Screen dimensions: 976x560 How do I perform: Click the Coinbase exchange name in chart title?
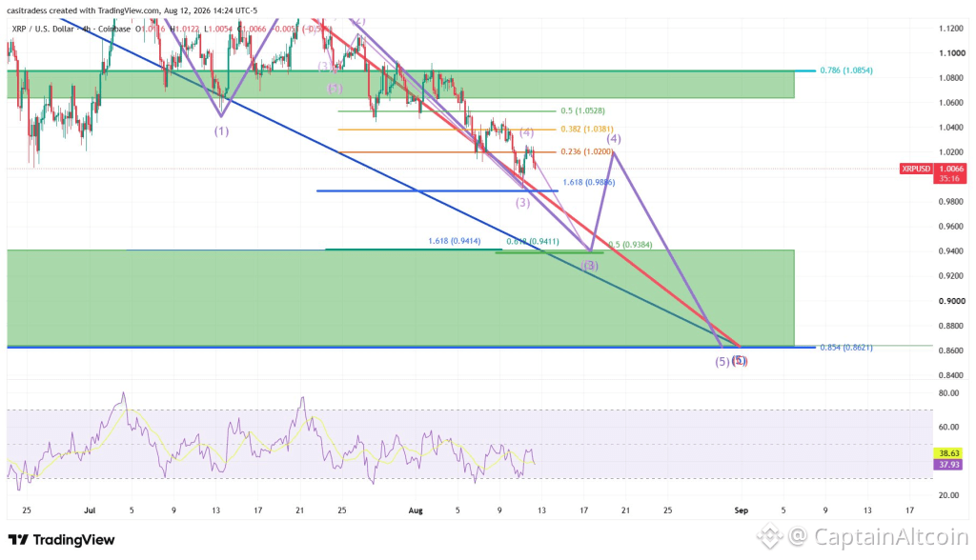(x=114, y=29)
